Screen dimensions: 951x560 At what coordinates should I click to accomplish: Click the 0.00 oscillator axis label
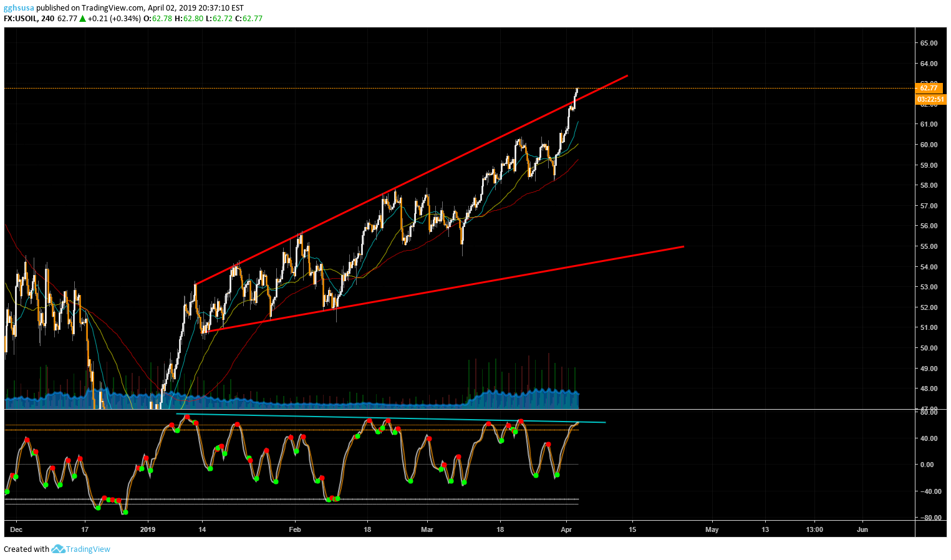927,465
